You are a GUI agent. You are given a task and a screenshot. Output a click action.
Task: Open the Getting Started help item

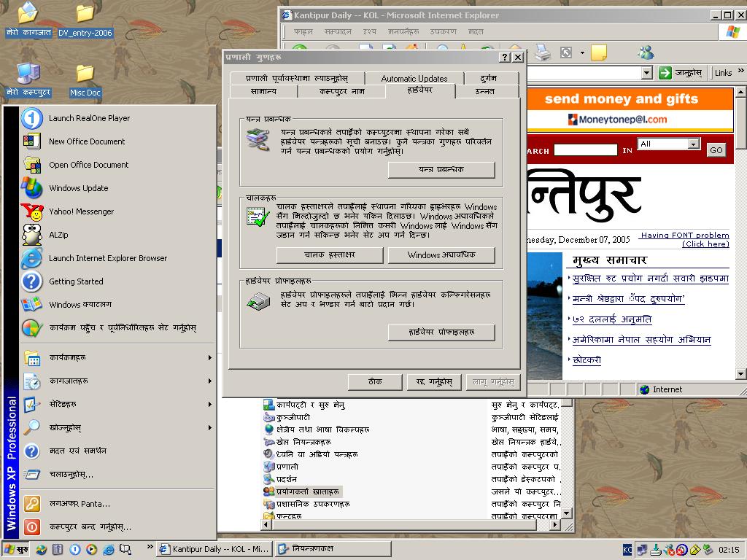(76, 281)
